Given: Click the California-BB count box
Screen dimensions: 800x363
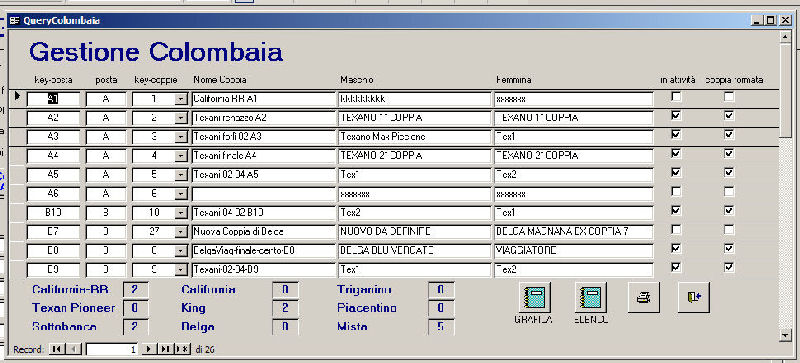Looking at the screenshot, I should 136,290.
